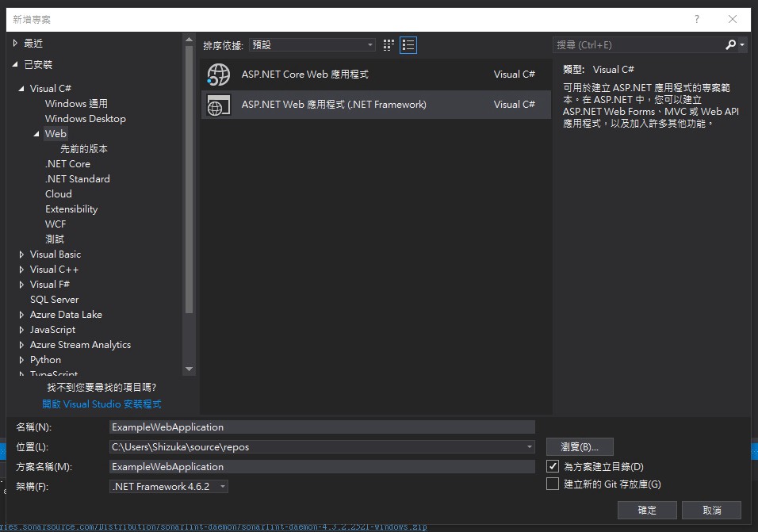Image resolution: width=758 pixels, height=532 pixels.
Task: Click the 瀏覽(B) browse button
Action: coord(579,446)
